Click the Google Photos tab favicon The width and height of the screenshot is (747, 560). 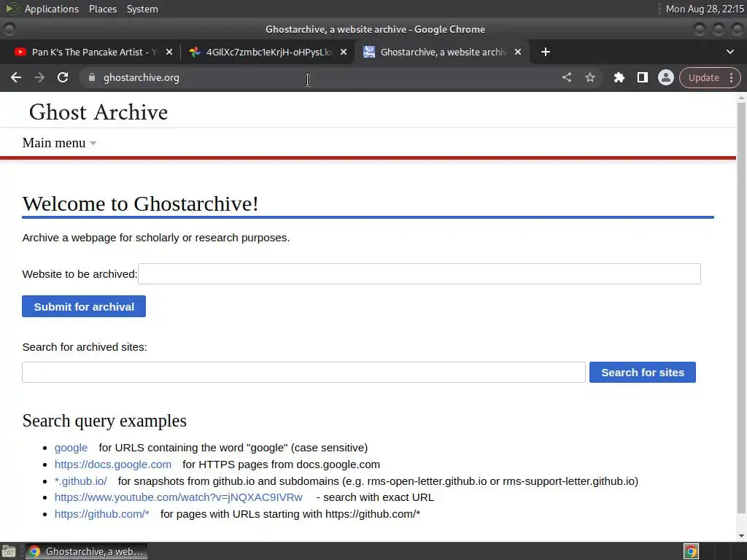(194, 52)
